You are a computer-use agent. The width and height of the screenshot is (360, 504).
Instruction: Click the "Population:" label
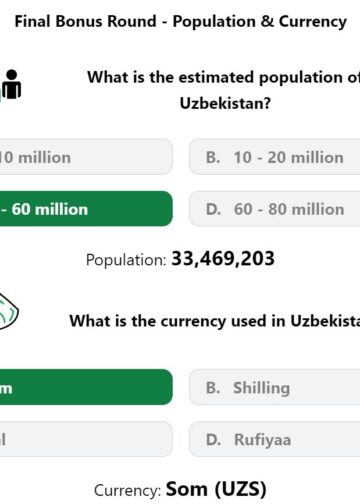[126, 260]
